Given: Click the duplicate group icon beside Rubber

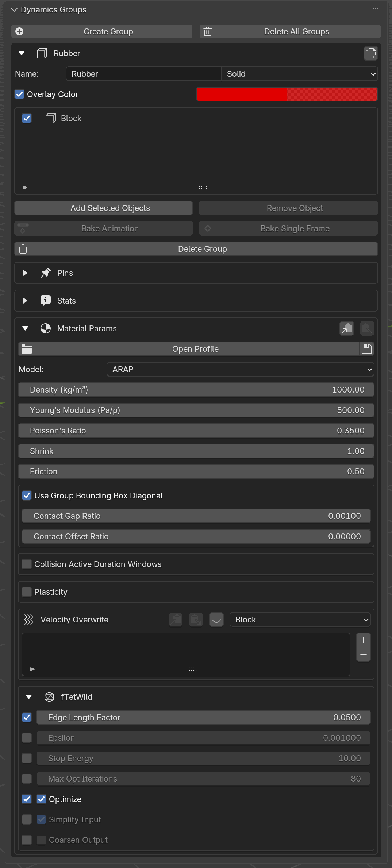Looking at the screenshot, I should tap(371, 53).
